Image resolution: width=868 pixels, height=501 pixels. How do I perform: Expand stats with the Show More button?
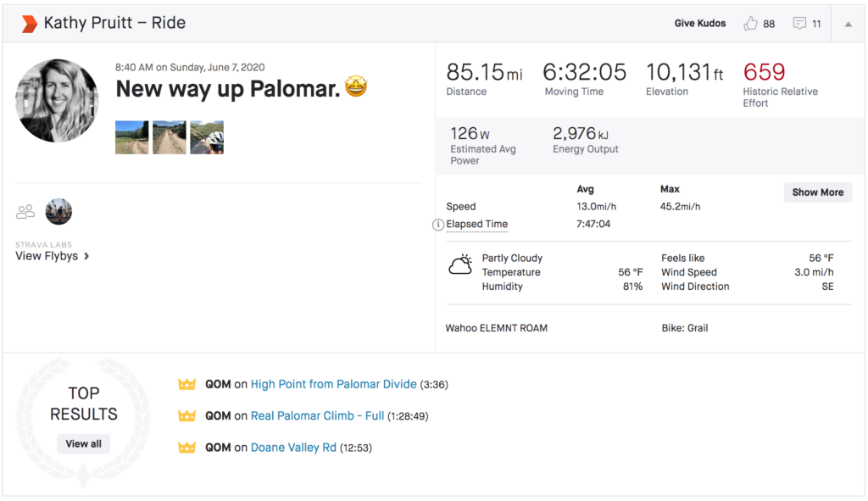pyautogui.click(x=818, y=192)
